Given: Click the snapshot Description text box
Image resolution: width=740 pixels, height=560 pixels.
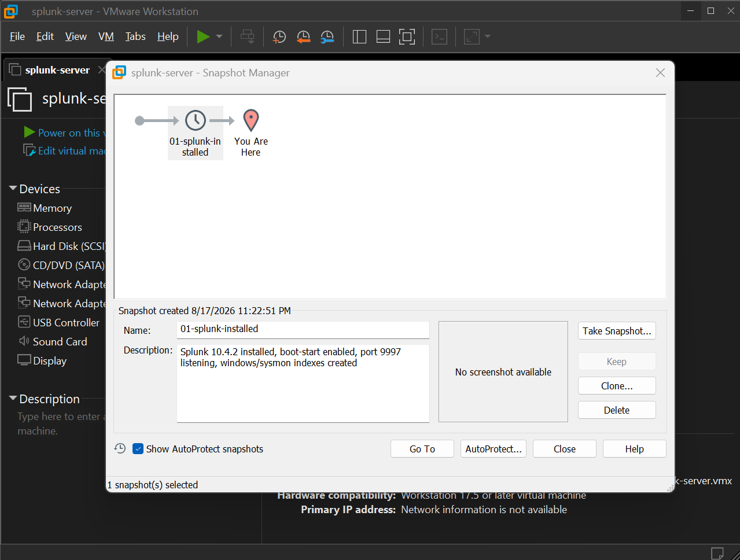Looking at the screenshot, I should click(303, 383).
